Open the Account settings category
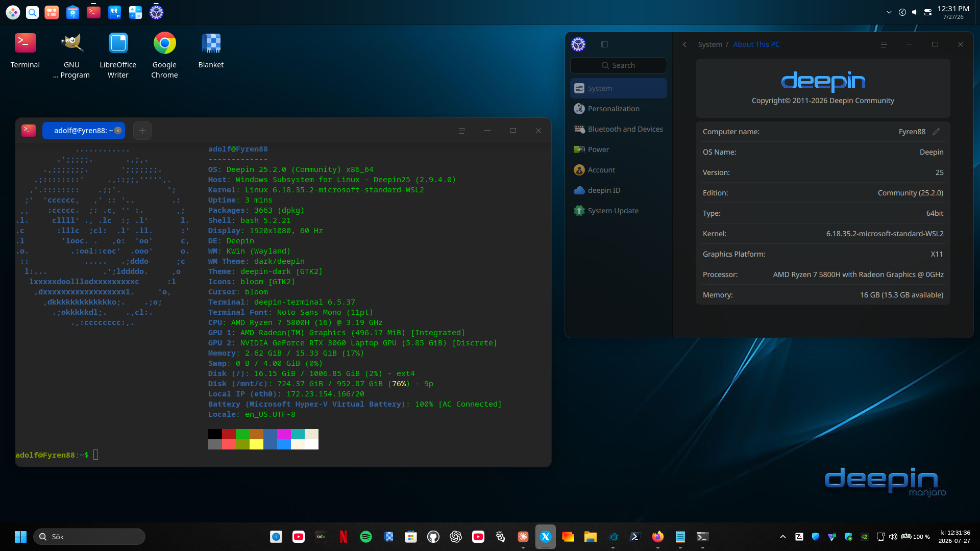 tap(619, 170)
